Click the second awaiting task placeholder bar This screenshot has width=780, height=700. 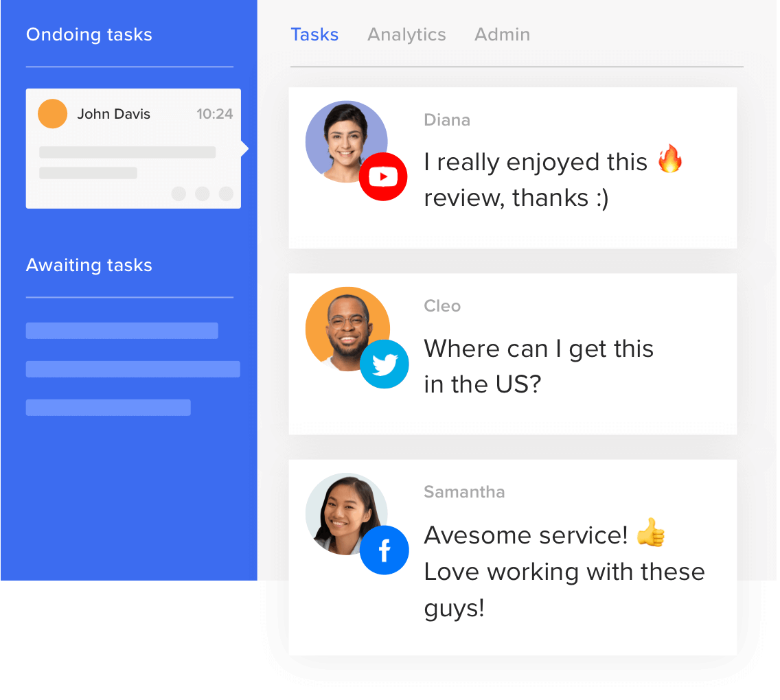tap(133, 369)
